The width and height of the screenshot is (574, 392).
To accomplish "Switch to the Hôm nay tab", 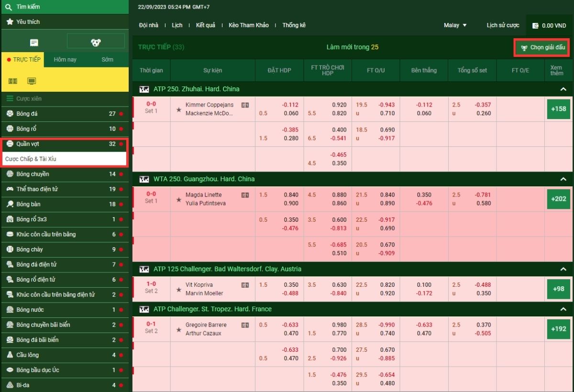I will tap(65, 60).
